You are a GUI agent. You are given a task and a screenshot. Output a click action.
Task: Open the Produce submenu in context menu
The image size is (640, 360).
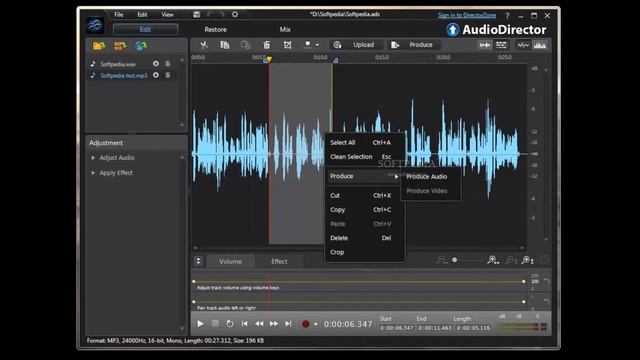(x=363, y=176)
